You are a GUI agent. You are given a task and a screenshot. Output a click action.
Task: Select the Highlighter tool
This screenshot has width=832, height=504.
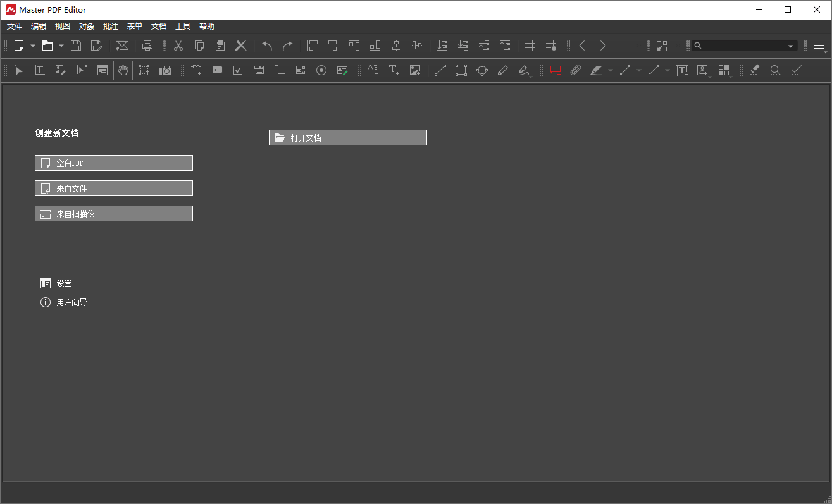pyautogui.click(x=596, y=70)
